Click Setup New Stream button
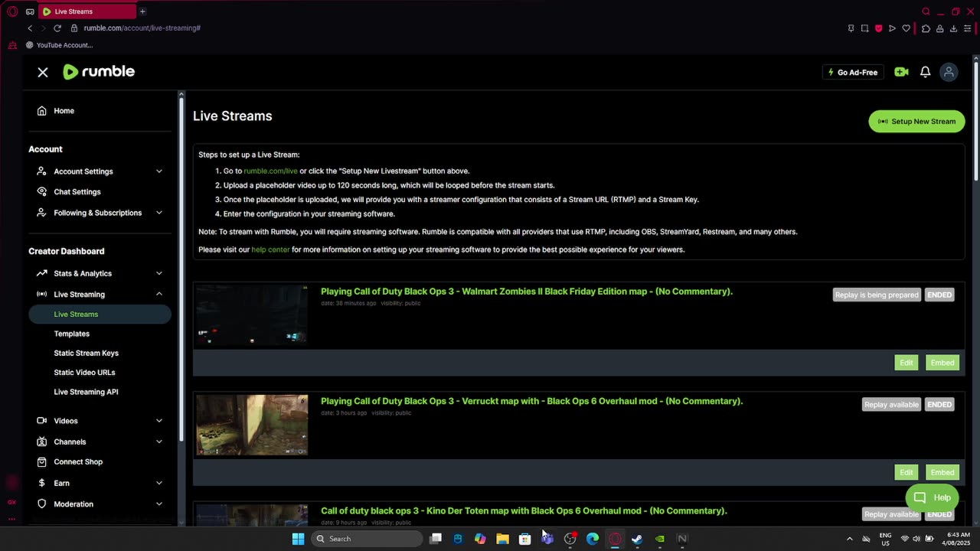Viewport: 980px width, 551px height. click(x=916, y=122)
